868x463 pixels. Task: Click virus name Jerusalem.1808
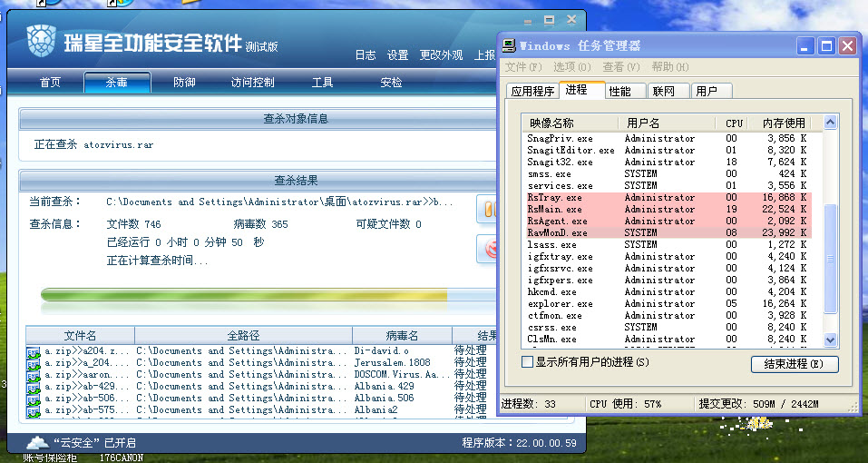[392, 363]
